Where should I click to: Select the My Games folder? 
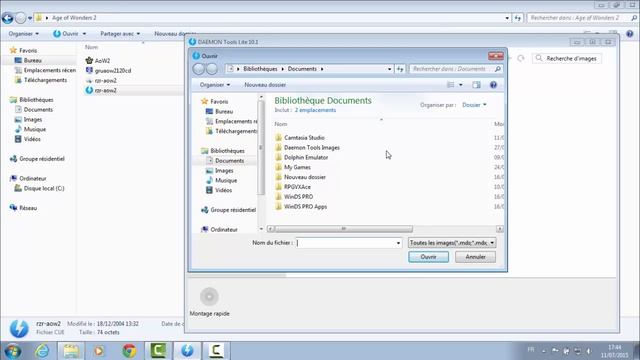(297, 167)
